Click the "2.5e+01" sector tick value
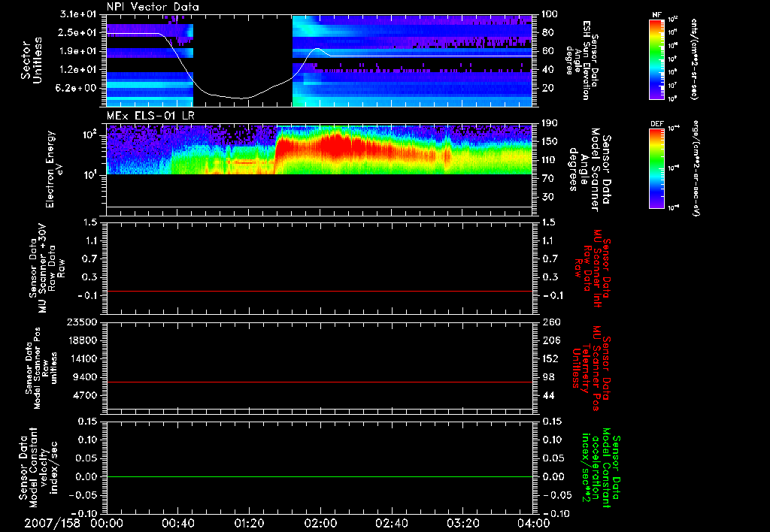 coord(78,32)
